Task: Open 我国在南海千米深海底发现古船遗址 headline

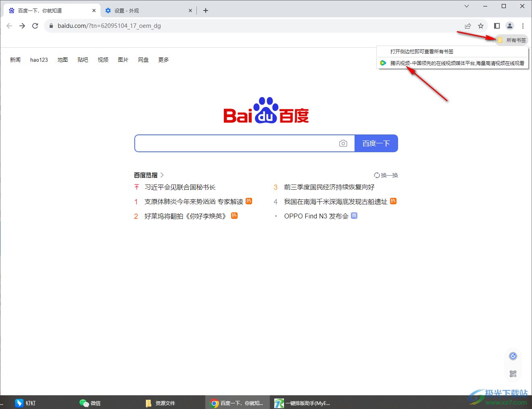Action: [336, 201]
